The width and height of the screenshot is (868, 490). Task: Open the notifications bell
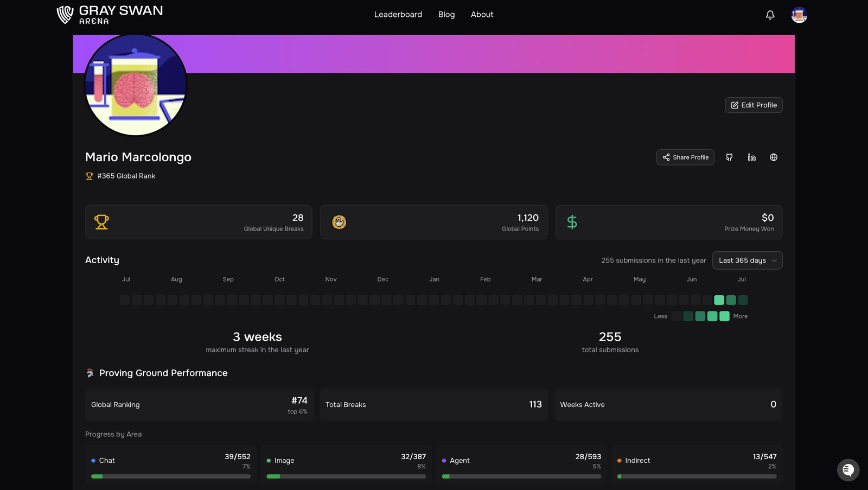(x=770, y=15)
